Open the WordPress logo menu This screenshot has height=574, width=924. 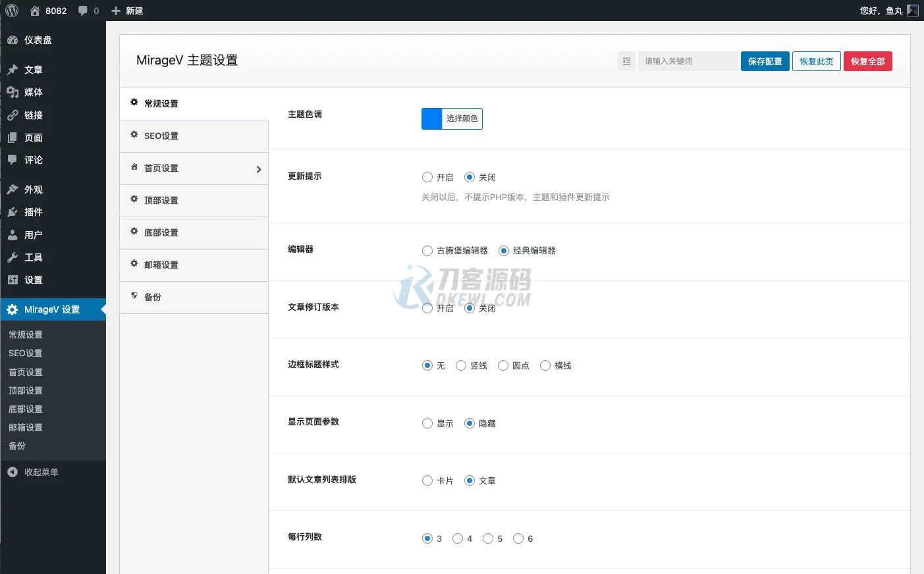point(11,10)
